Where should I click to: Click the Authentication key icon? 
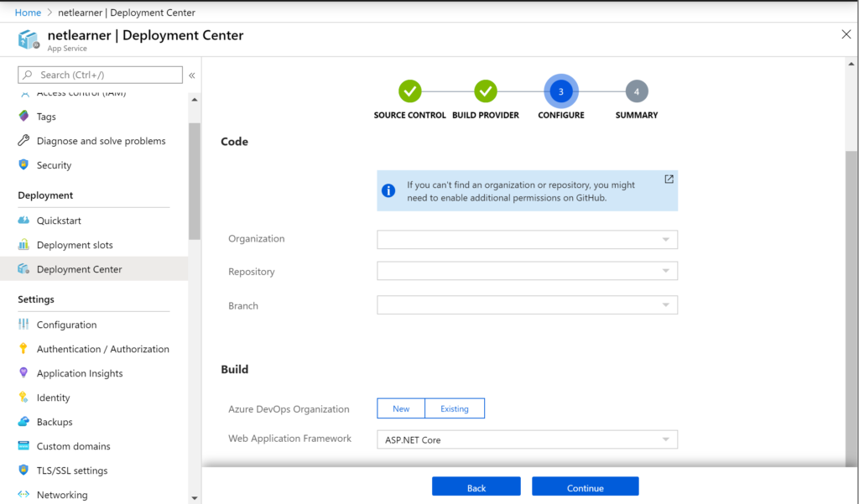[23, 348]
